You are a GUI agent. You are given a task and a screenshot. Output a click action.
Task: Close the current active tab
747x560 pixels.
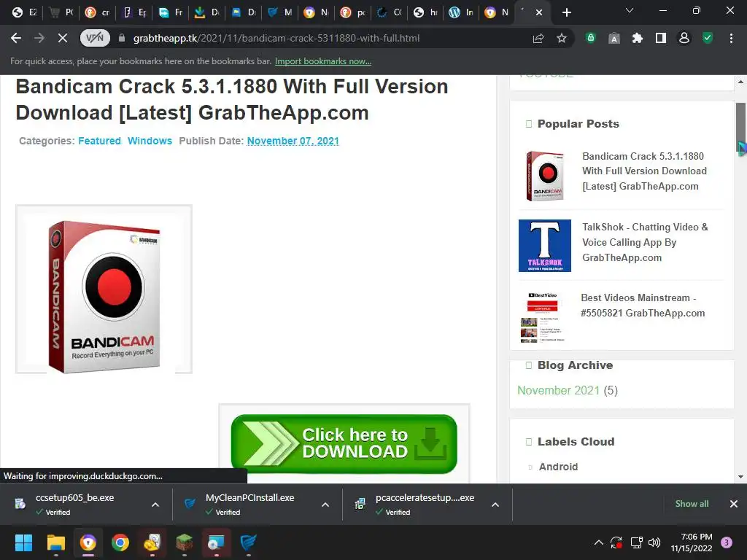(539, 13)
